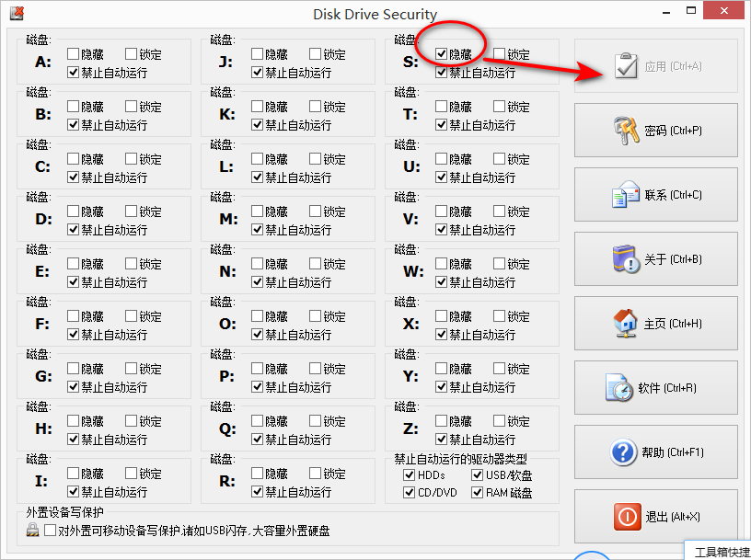Click the keys icon on the Password (密码) button

627,131
